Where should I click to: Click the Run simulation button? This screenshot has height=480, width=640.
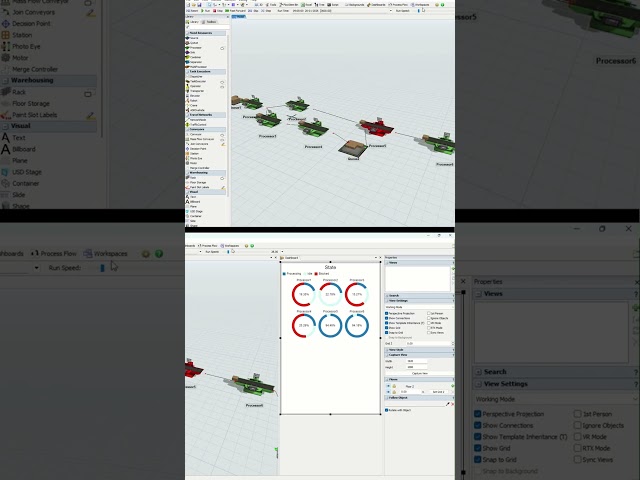(x=205, y=11)
